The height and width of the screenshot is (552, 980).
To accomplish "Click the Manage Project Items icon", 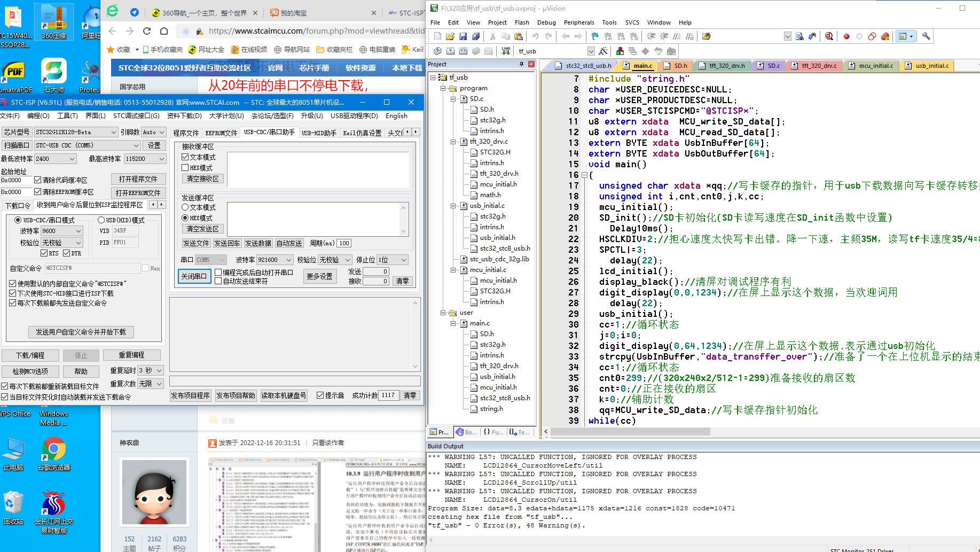I will [x=620, y=51].
